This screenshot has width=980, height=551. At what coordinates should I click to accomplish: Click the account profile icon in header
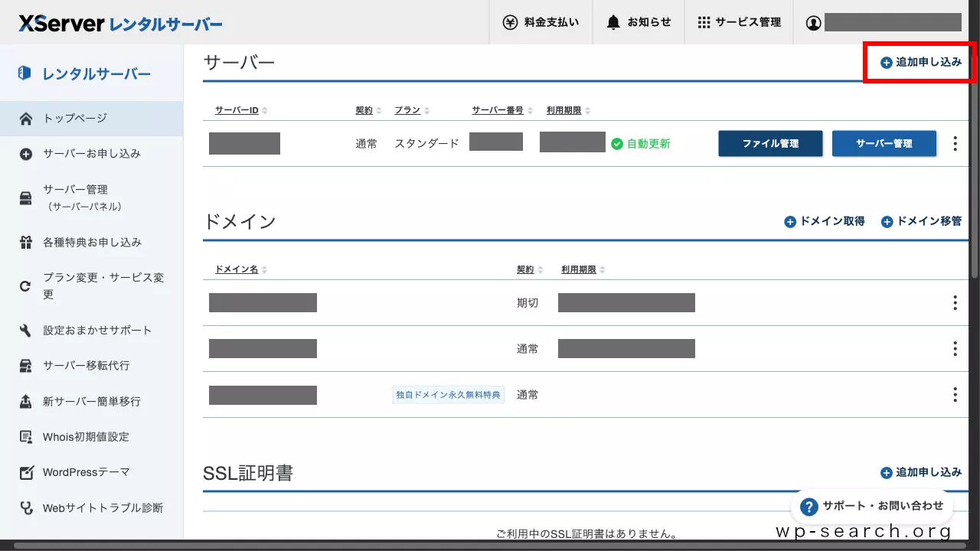coord(814,22)
